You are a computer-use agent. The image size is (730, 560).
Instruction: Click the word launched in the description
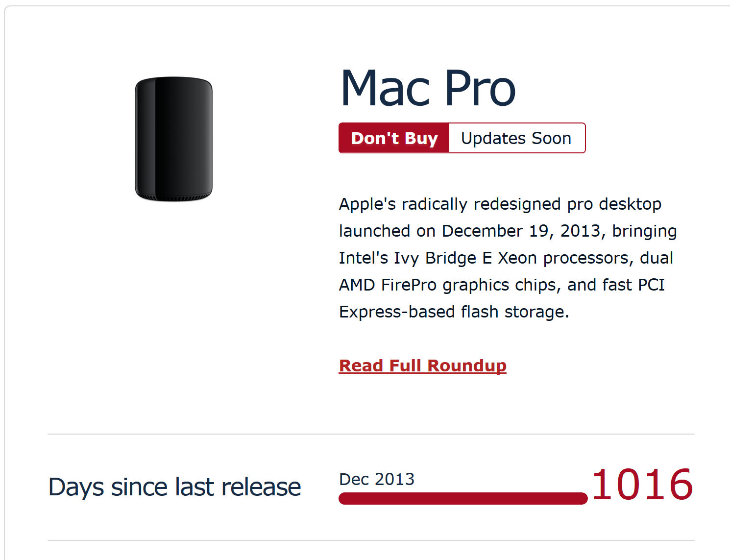pos(374,231)
